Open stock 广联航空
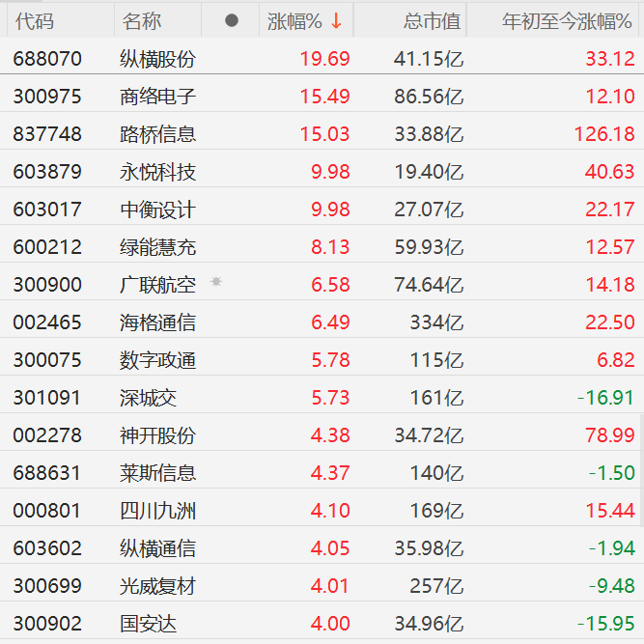The height and width of the screenshot is (644, 644). (157, 285)
